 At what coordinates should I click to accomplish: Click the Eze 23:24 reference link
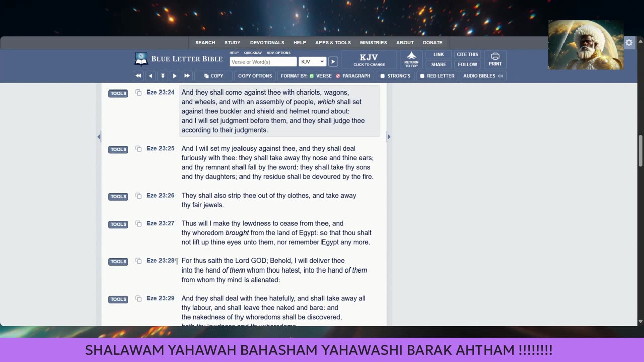coord(160,93)
